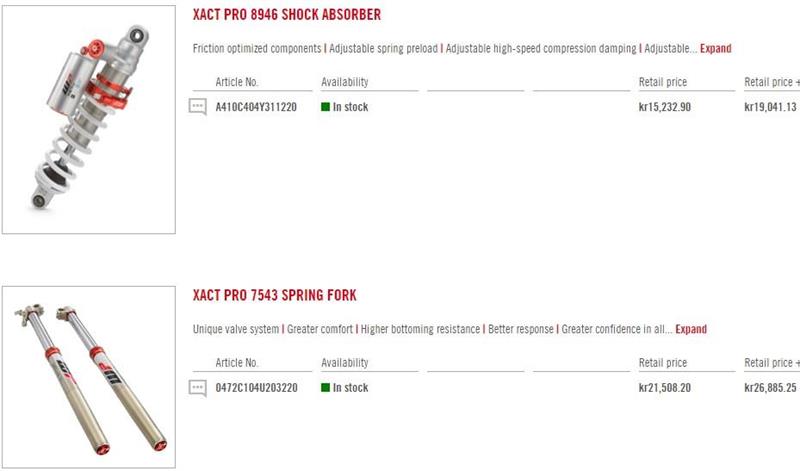Select article number 0472C104U203220
Screen dimensions: 800x471
[x=256, y=388]
